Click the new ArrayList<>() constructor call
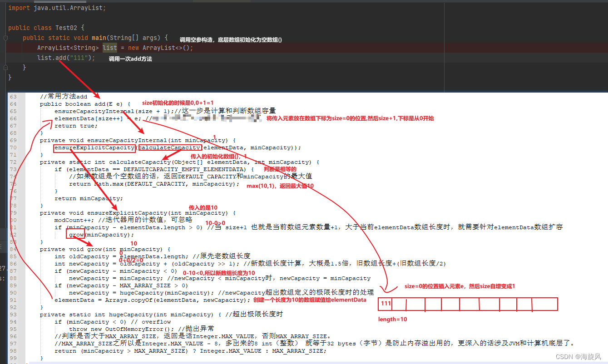The height and width of the screenshot is (364, 608). click(161, 48)
